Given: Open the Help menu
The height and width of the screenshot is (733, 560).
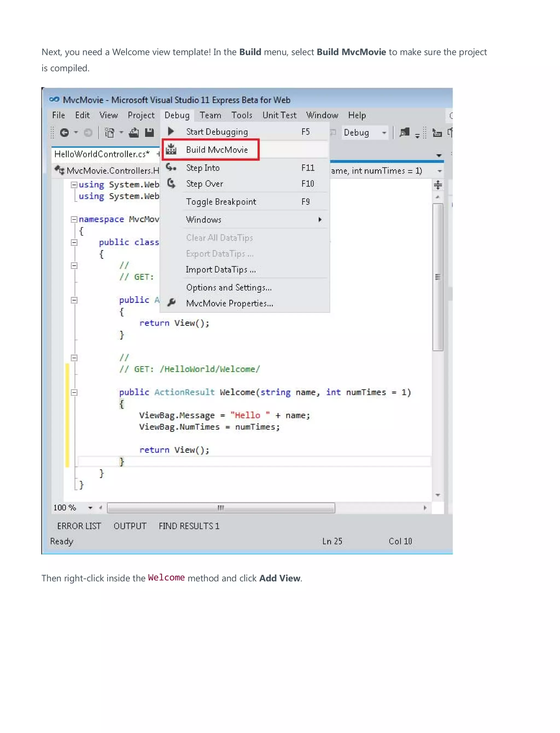Looking at the screenshot, I should [x=357, y=115].
